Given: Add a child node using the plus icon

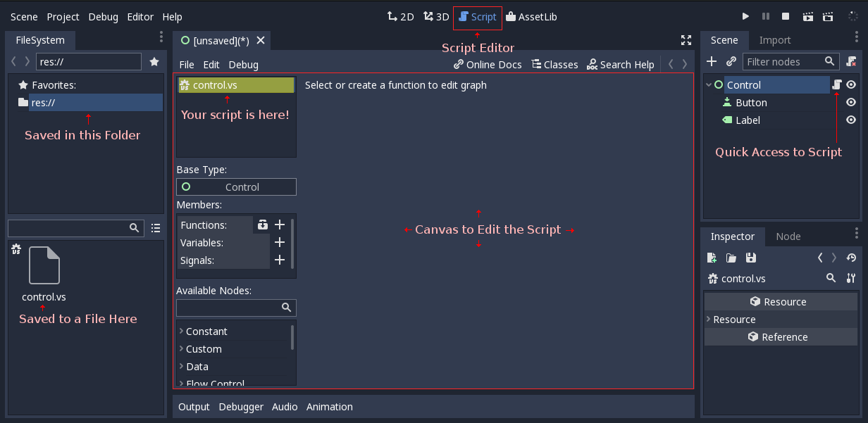Looking at the screenshot, I should click(x=712, y=61).
